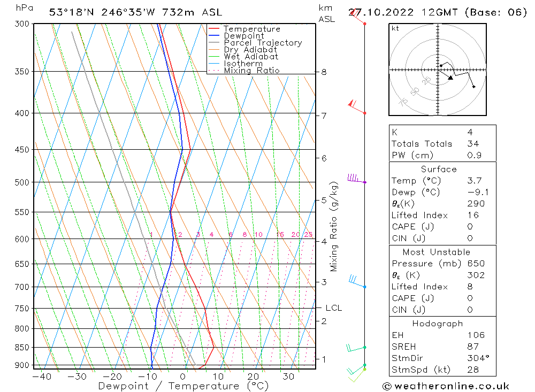
Task: Click the EH value 106
Action: [476, 335]
